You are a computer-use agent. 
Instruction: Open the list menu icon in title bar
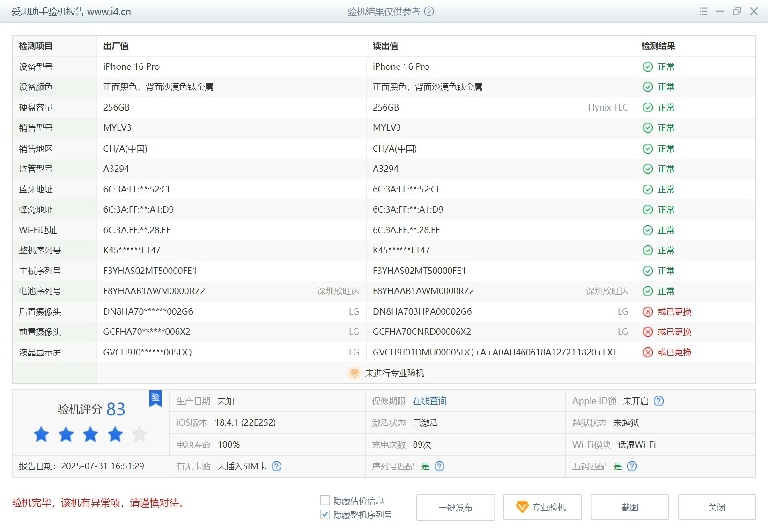703,12
